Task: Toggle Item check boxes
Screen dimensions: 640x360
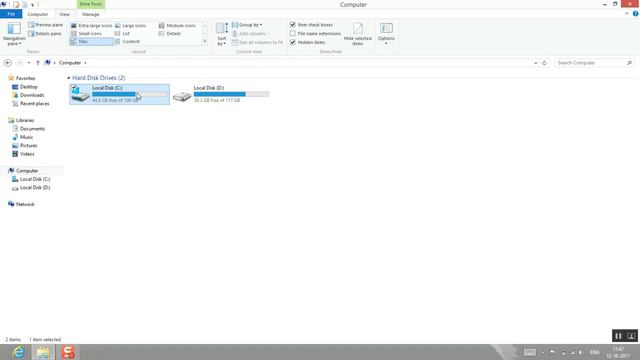Action: point(293,25)
